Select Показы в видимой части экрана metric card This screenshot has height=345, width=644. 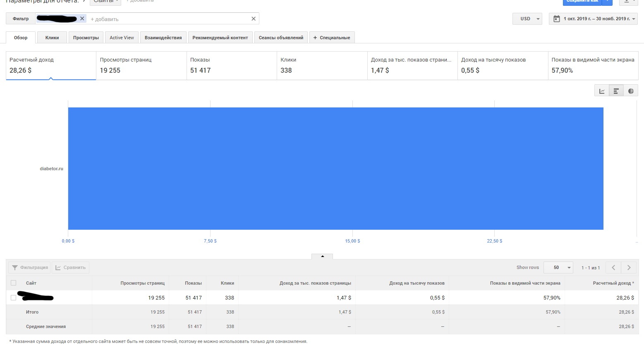[593, 65]
